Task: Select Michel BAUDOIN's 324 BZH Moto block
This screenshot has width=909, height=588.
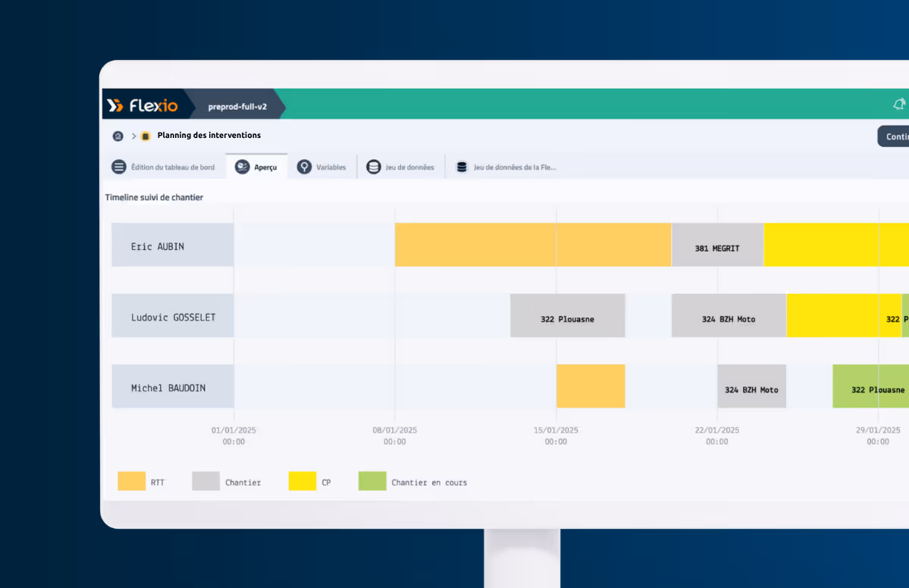Action: point(751,386)
